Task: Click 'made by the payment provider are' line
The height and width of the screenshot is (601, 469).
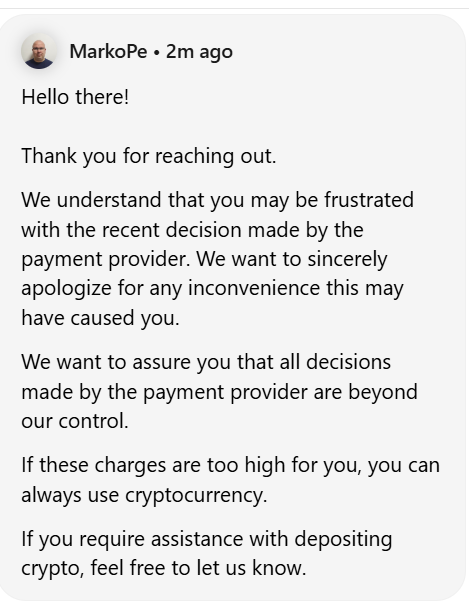Action: (x=220, y=392)
